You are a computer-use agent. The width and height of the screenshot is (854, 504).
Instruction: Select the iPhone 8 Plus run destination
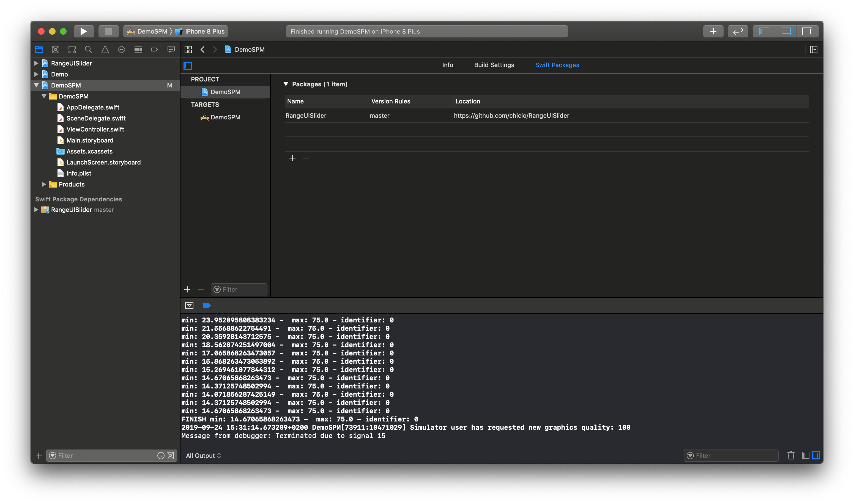coord(204,31)
